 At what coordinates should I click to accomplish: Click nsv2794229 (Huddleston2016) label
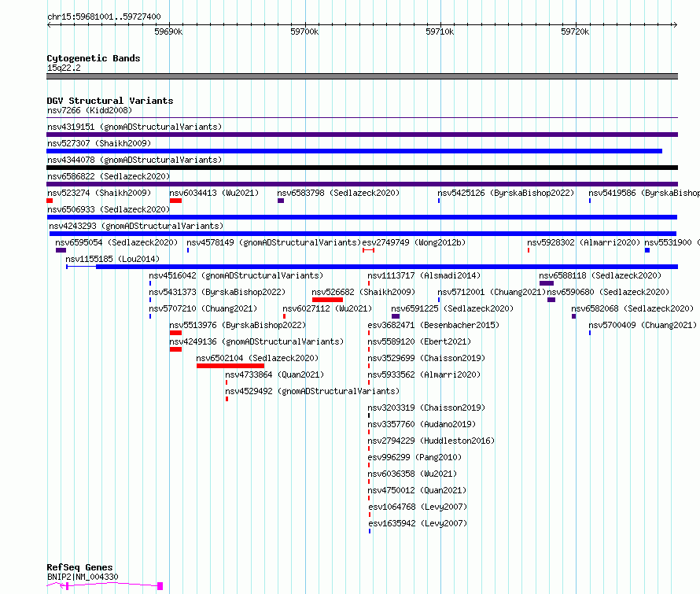[x=431, y=441]
